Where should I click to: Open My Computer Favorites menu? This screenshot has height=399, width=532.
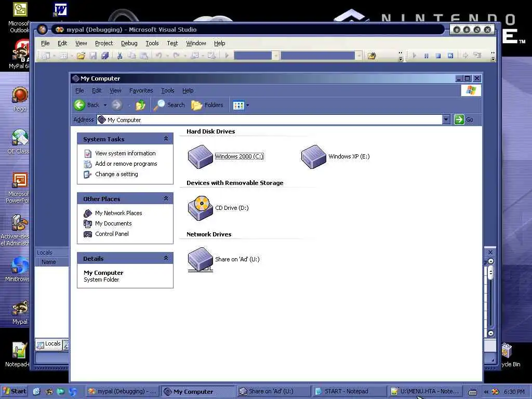141,90
